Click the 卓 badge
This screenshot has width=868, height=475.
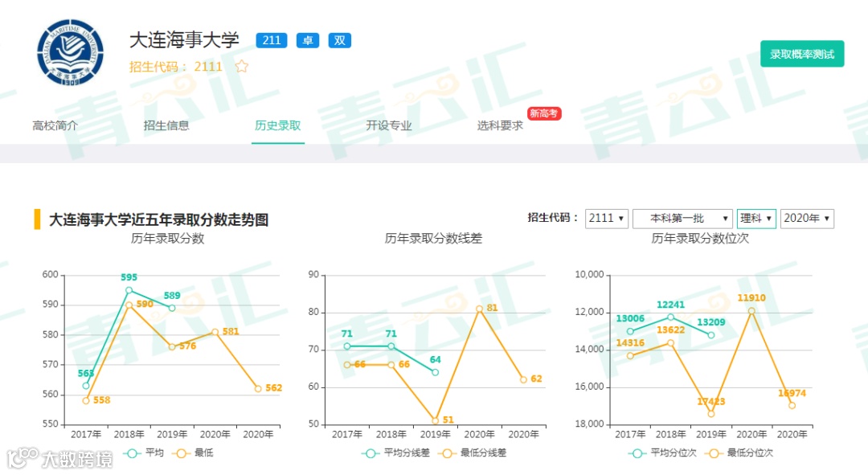click(308, 40)
